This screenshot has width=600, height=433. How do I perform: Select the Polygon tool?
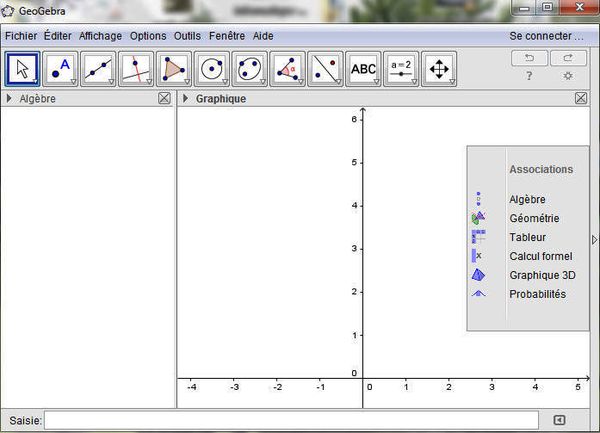click(174, 69)
